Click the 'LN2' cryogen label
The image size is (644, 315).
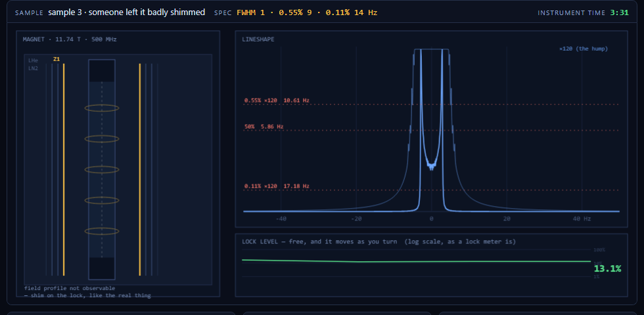pos(34,68)
